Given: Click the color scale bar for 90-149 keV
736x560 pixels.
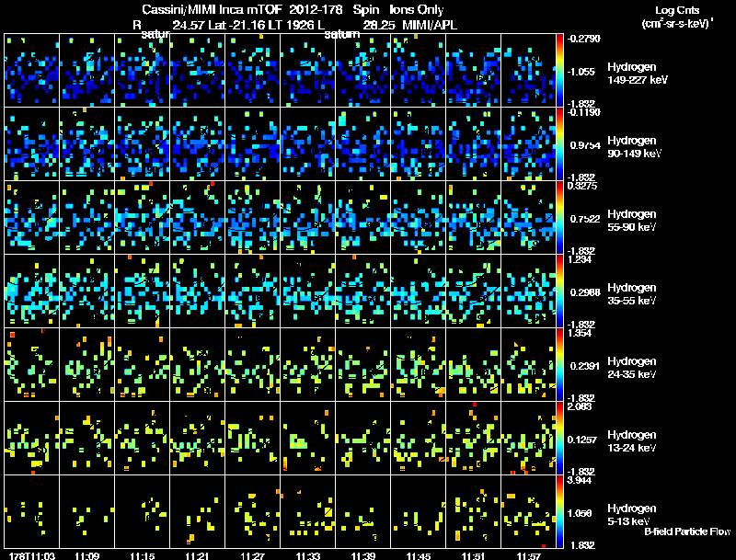Looking at the screenshot, I should 559,144.
